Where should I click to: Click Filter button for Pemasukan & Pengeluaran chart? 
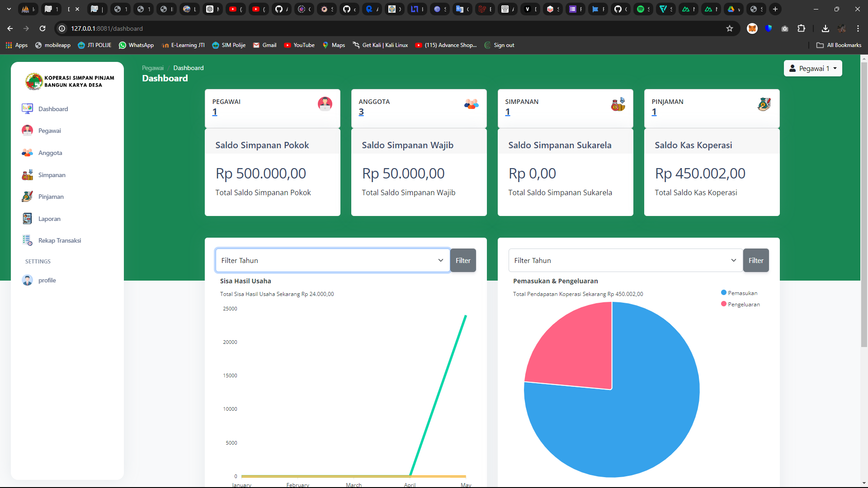(756, 260)
